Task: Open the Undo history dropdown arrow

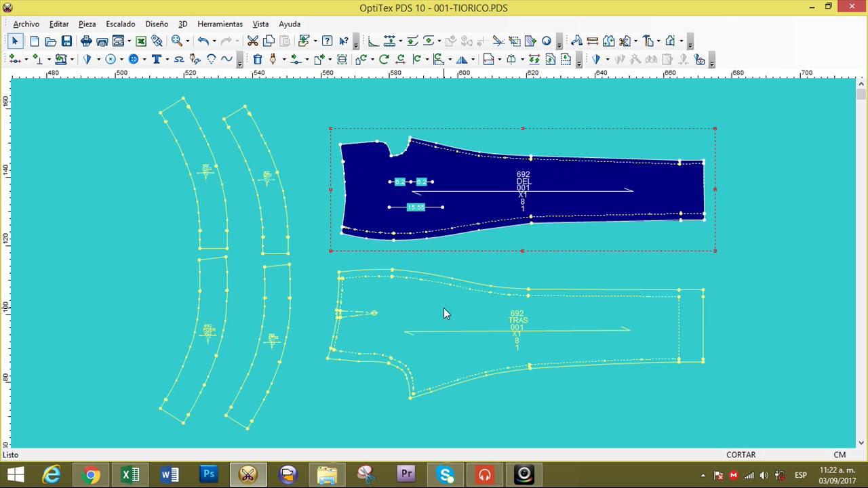Action: pyautogui.click(x=213, y=41)
